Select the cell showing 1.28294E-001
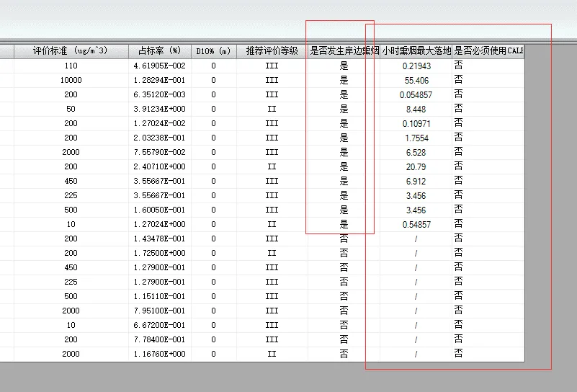This screenshot has height=392, width=577. tap(160, 80)
